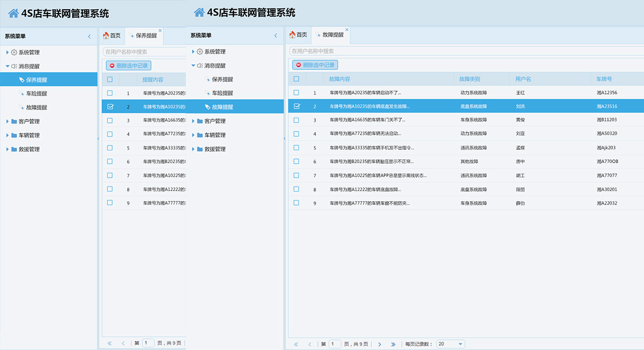The width and height of the screenshot is (644, 350).
Task: Go to next page in 故障提醒 pager
Action: 379,344
